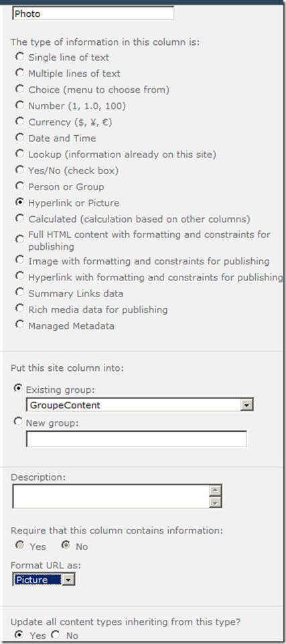
Task: Choose Multiple lines of text type
Action: pos(19,73)
